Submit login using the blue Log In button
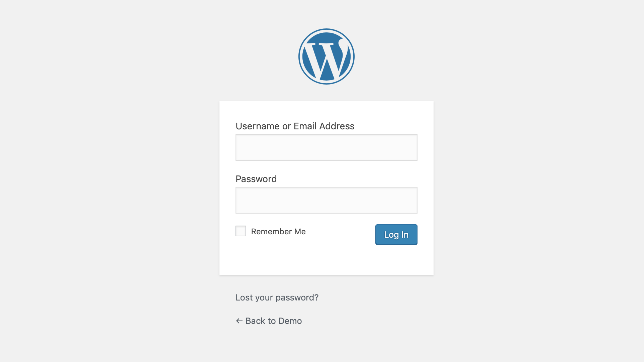This screenshot has width=644, height=362. (396, 234)
